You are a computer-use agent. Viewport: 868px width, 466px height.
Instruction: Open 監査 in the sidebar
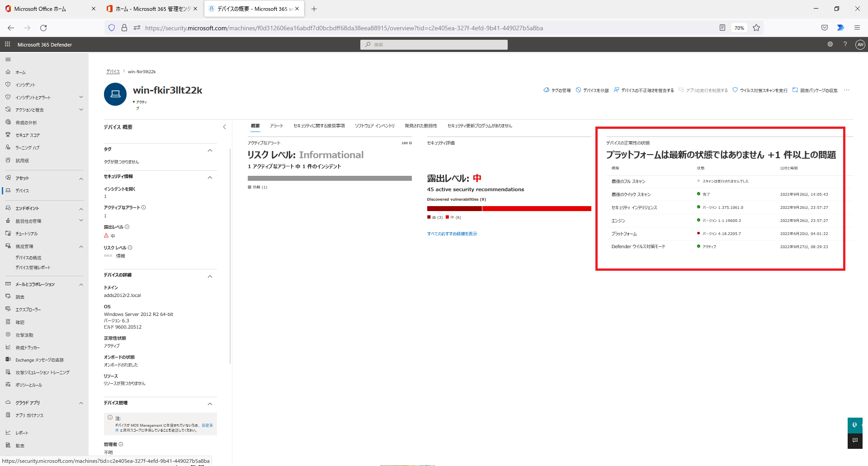[20, 446]
